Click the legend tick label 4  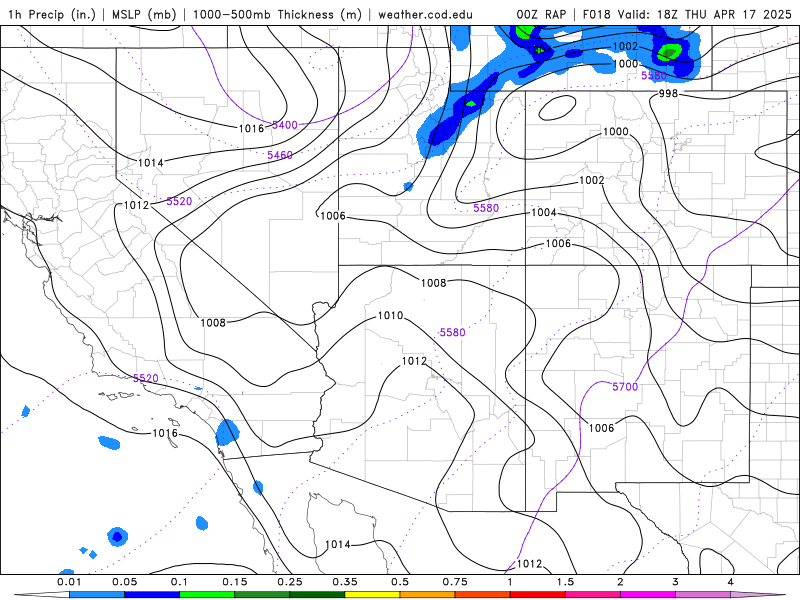click(731, 582)
